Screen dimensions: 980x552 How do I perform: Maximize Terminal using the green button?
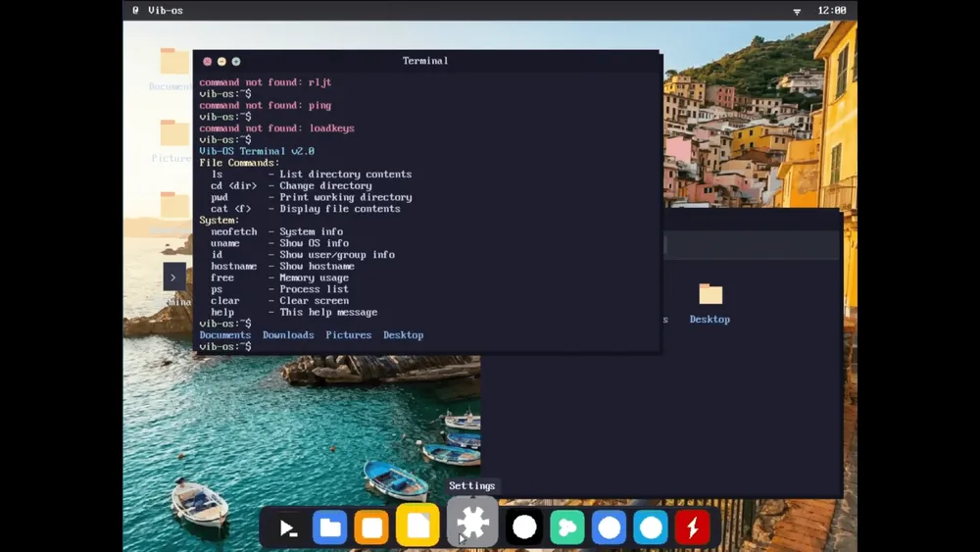point(236,61)
